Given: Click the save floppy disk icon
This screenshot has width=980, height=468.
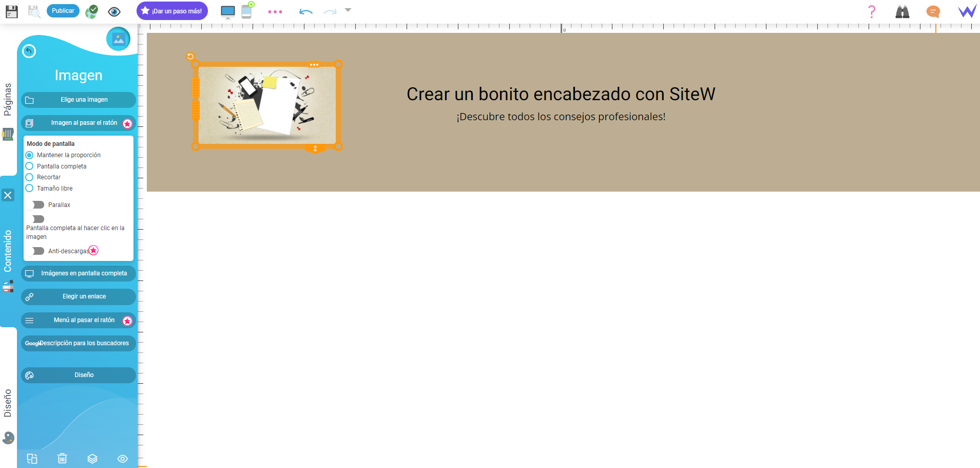Looking at the screenshot, I should pyautogui.click(x=11, y=11).
